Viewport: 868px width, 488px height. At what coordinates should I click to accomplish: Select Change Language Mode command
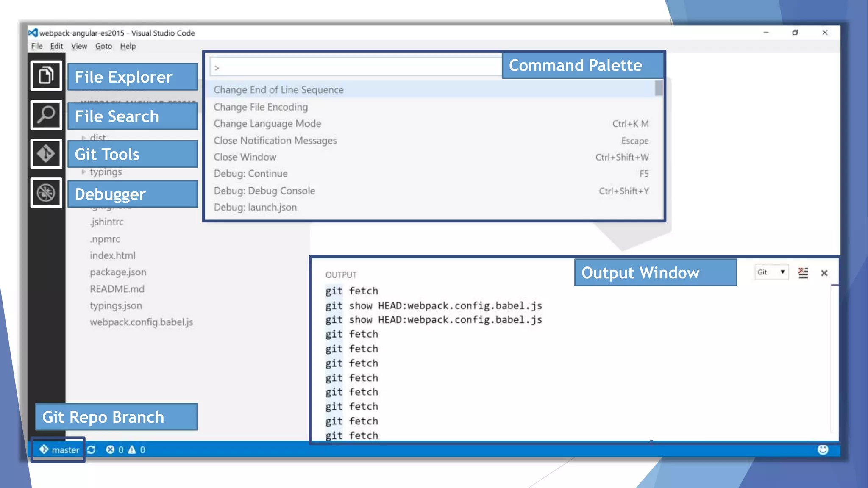tap(267, 124)
